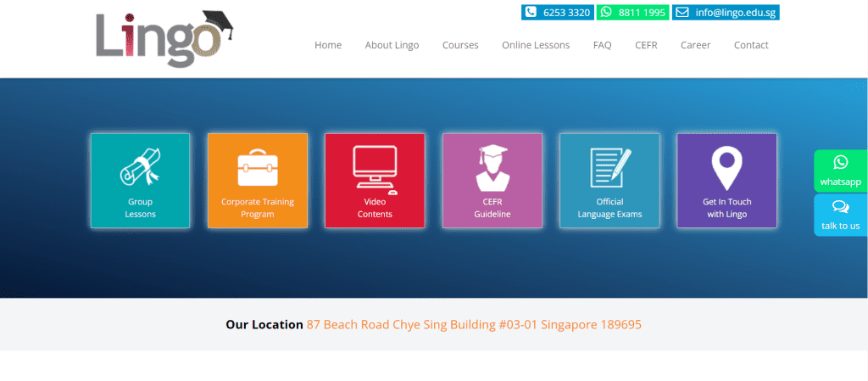Click the briefcase icon
The image size is (868, 381).
tap(258, 168)
